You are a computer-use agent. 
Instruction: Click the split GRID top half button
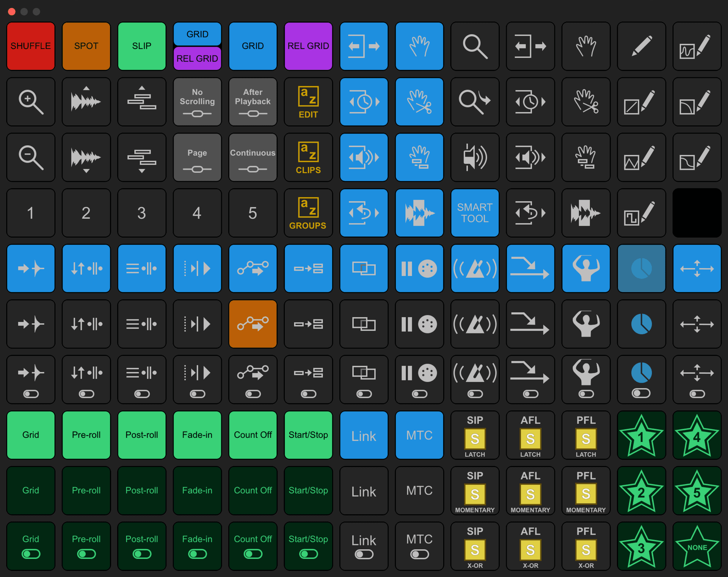197,34
